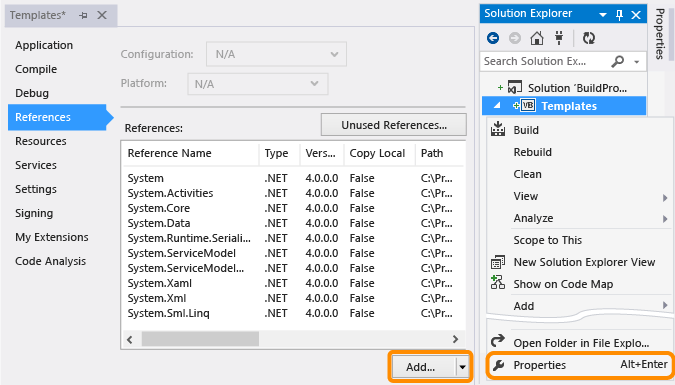Click Open Folder in File Explorer icon
The width and height of the screenshot is (675, 385).
click(x=498, y=341)
